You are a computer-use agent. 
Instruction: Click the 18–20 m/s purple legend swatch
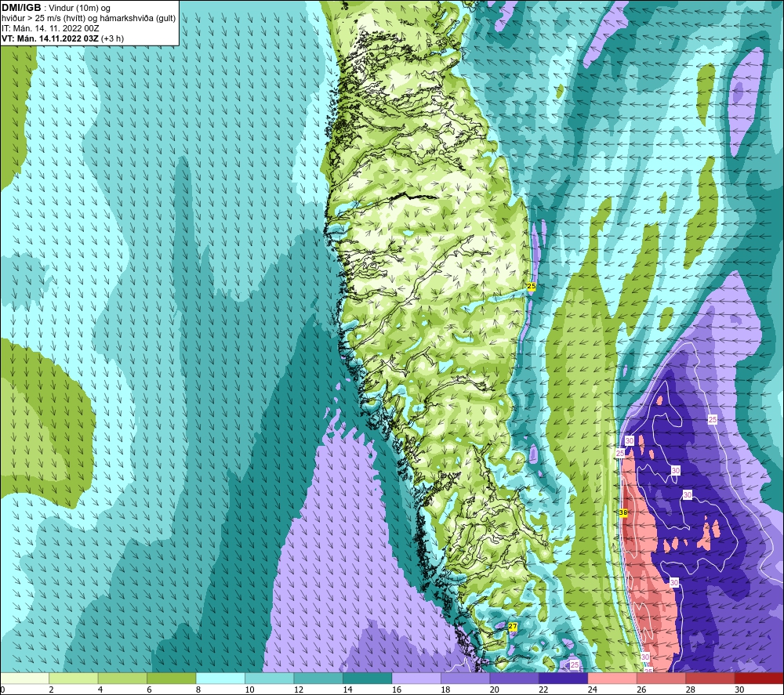[x=466, y=678]
